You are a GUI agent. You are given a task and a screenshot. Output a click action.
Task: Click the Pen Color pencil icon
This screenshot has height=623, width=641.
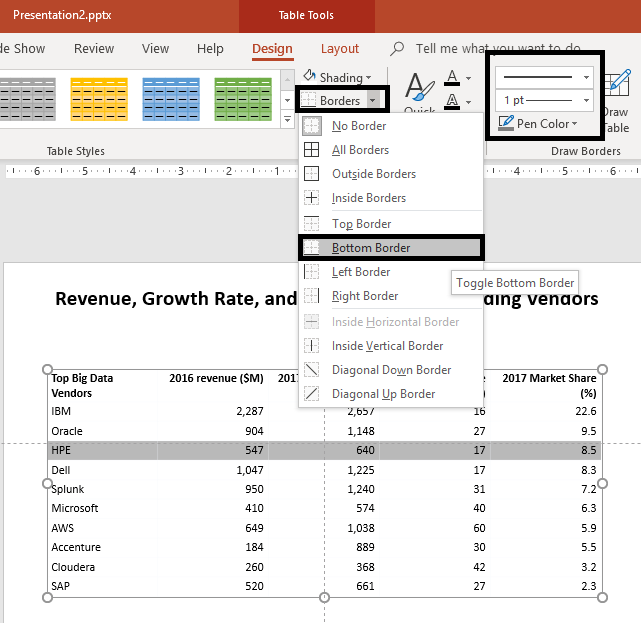point(506,123)
